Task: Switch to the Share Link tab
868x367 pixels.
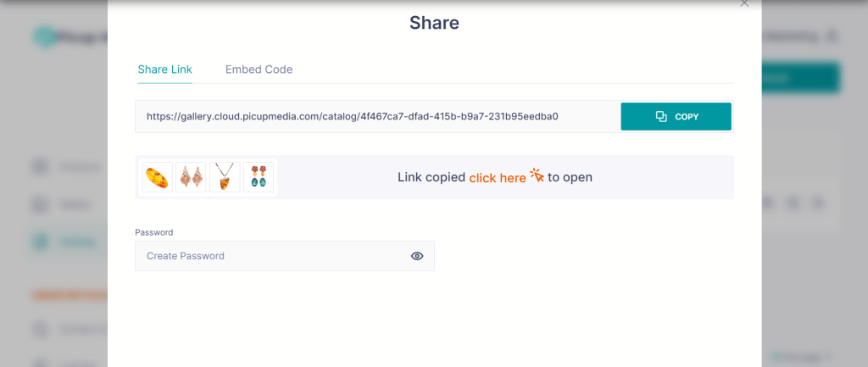Action: tap(164, 70)
